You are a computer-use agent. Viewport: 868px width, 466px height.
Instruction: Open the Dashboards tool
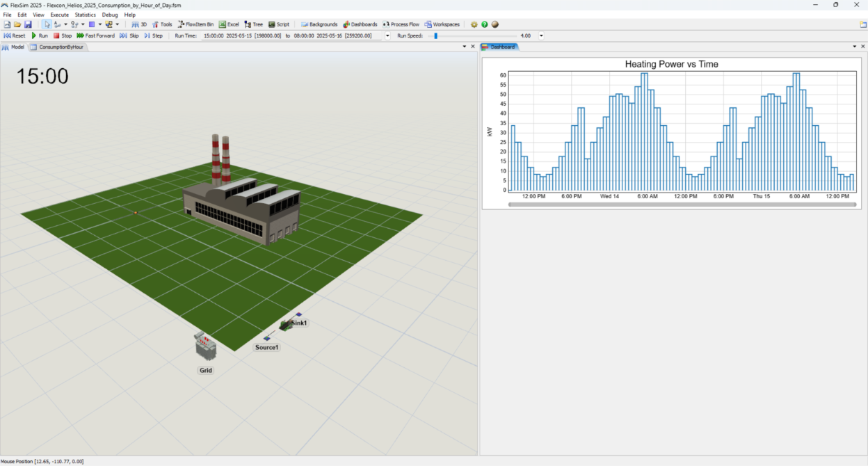pyautogui.click(x=360, y=24)
